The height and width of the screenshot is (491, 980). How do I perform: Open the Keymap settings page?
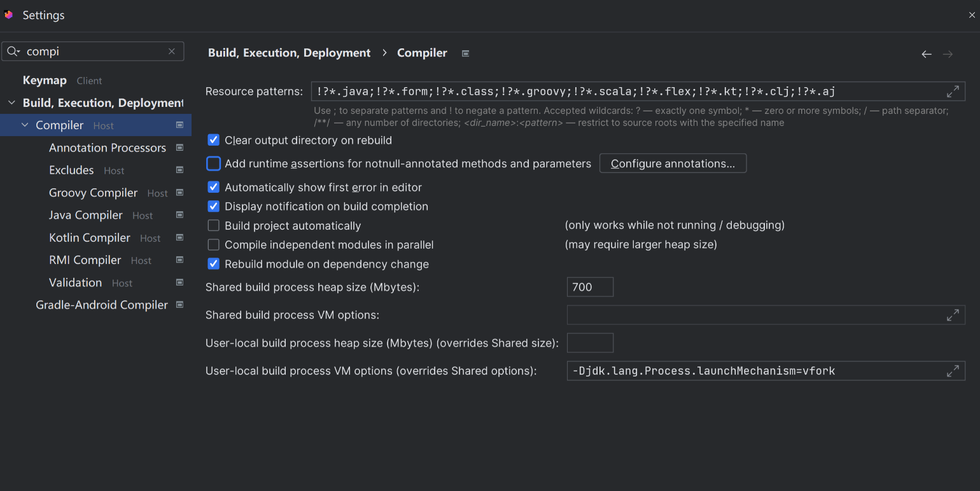[x=45, y=80]
